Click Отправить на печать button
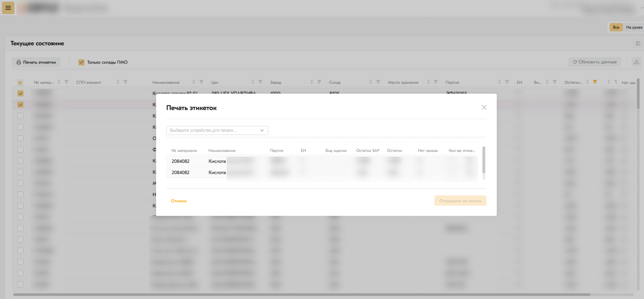The height and width of the screenshot is (299, 644). point(460,201)
